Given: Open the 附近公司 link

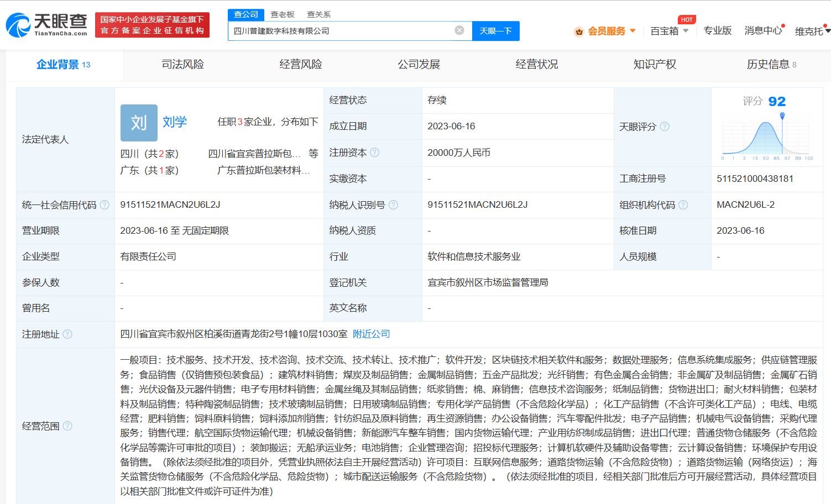Looking at the screenshot, I should pos(371,334).
